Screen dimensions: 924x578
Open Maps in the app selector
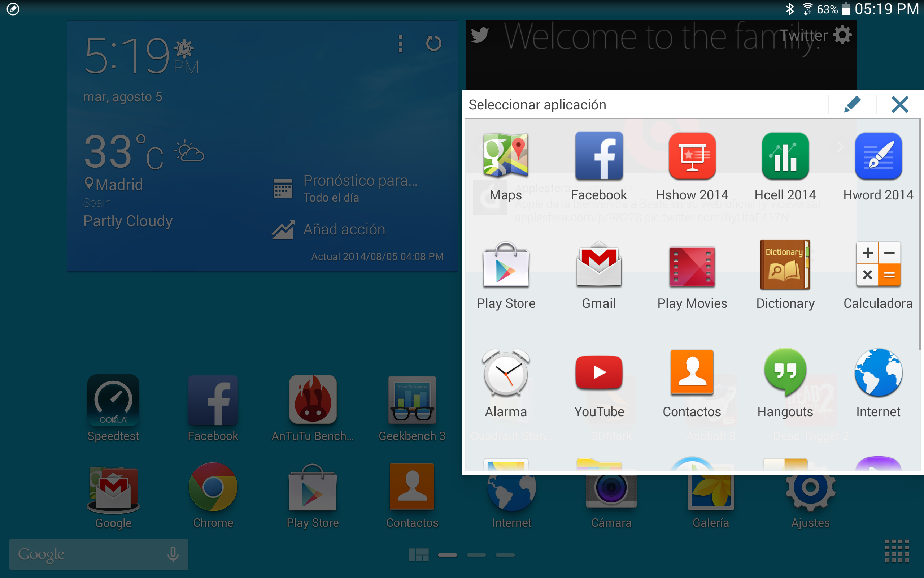point(506,166)
